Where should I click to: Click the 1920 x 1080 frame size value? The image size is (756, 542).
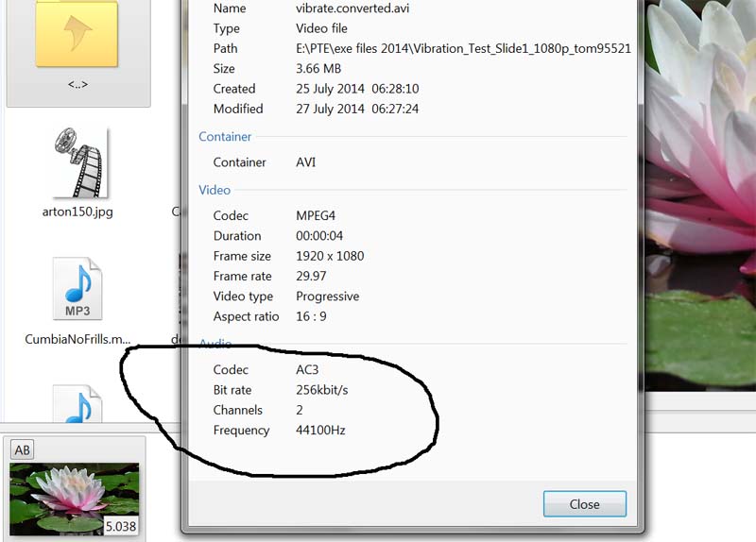(x=330, y=256)
